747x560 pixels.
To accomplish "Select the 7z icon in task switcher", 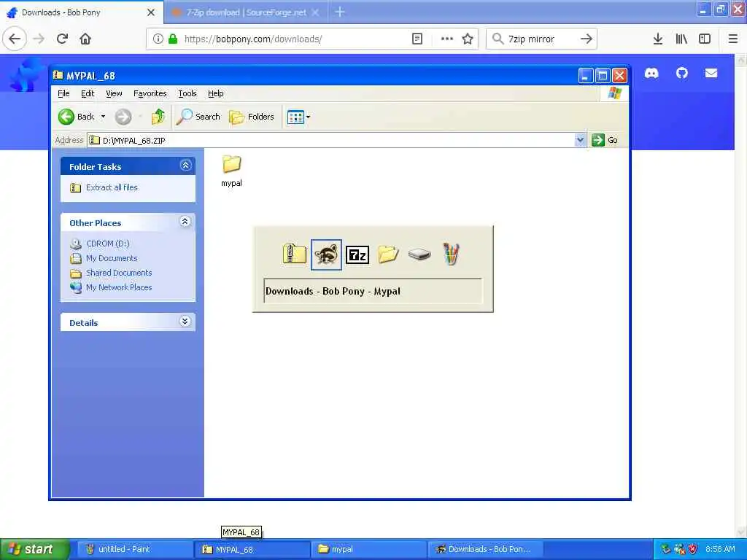I will (357, 254).
